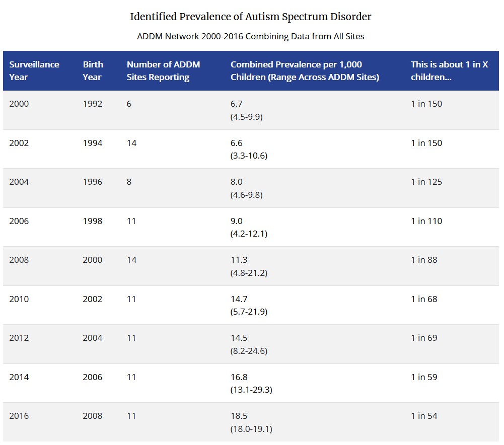Select the sites reporting value 8 cell
504x445 pixels.
(129, 182)
